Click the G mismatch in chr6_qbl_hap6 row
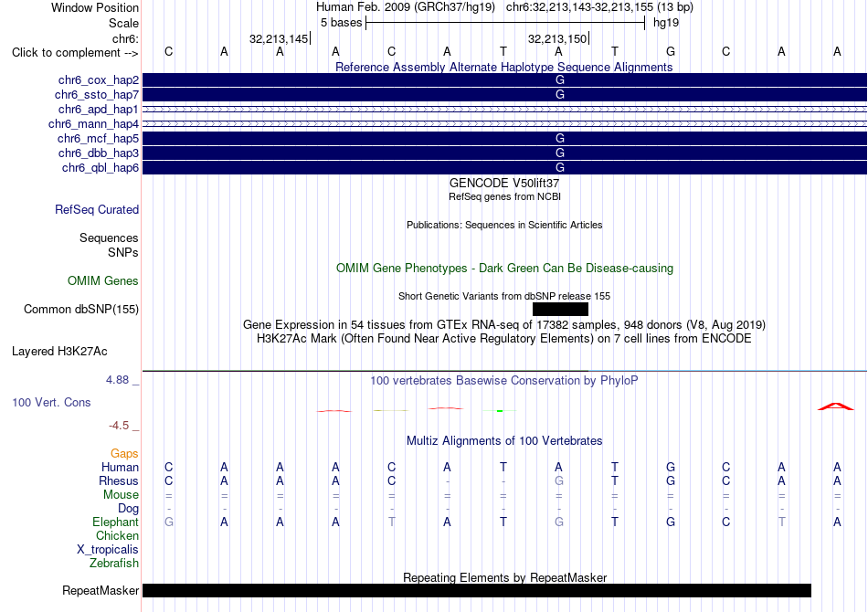Viewport: 868px width, 612px height. tap(560, 168)
